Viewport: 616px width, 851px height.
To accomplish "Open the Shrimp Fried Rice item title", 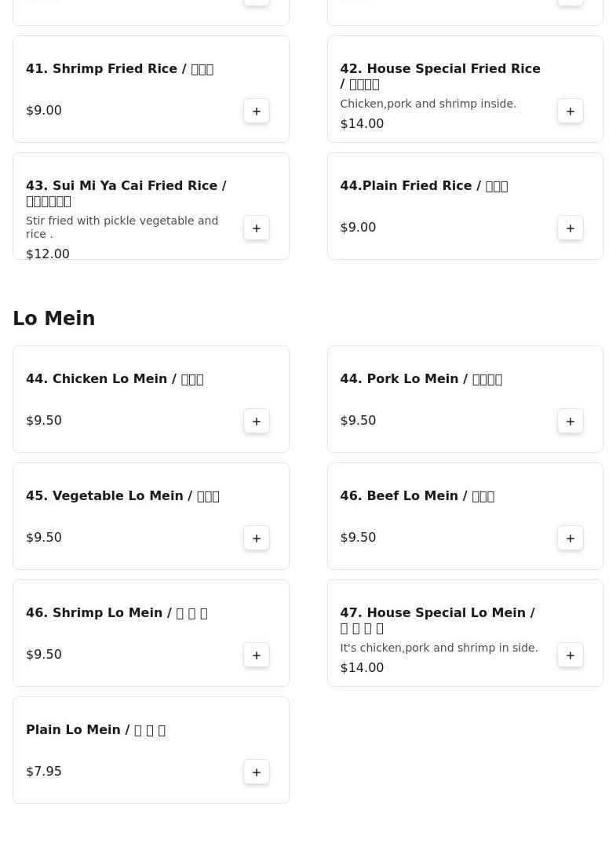I will pos(119,69).
